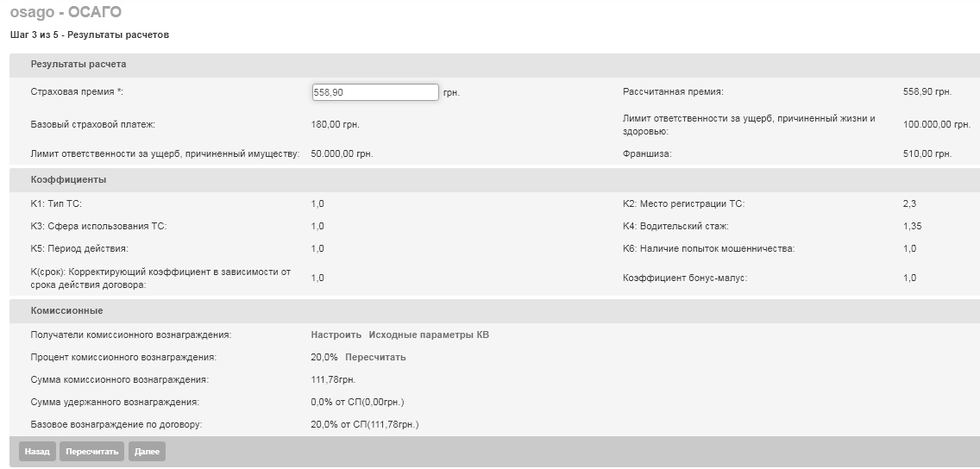This screenshot has height=469, width=980.
Task: Click the K4 Водительский стаж value 1,35
Action: [912, 226]
